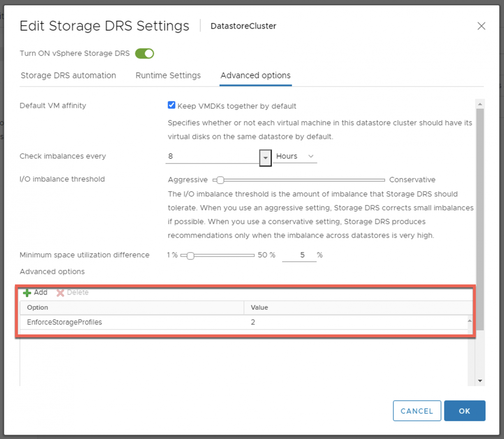Close the Edit Storage DRS Settings dialog
This screenshot has width=504, height=439.
(481, 26)
